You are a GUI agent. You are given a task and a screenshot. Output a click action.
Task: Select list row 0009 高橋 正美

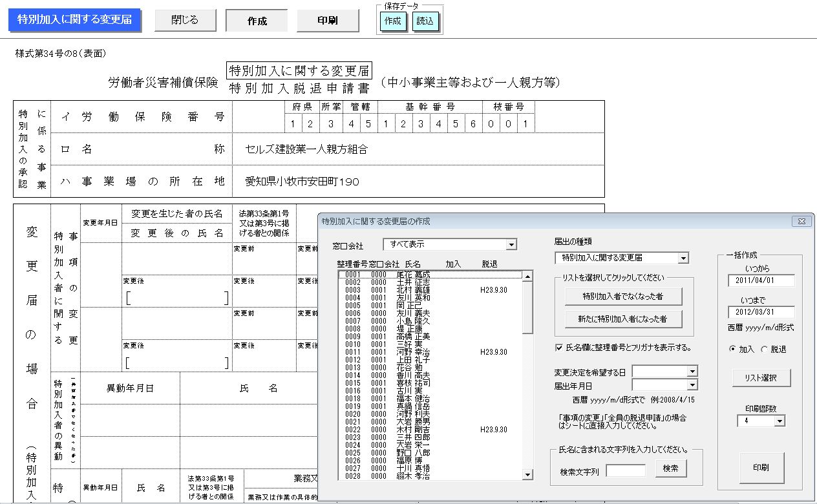click(x=430, y=337)
